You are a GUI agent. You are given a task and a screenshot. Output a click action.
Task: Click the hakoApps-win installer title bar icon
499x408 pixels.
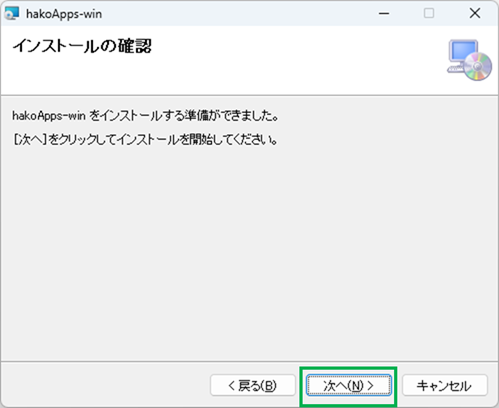(x=12, y=14)
